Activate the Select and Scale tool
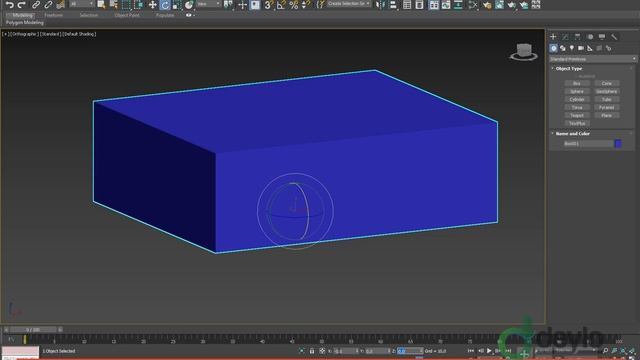The image size is (640, 360). click(176, 5)
